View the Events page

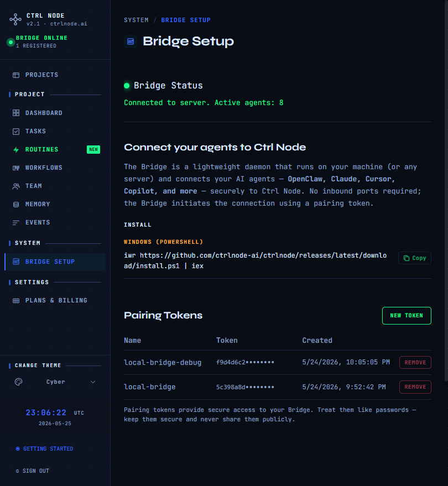click(55, 223)
